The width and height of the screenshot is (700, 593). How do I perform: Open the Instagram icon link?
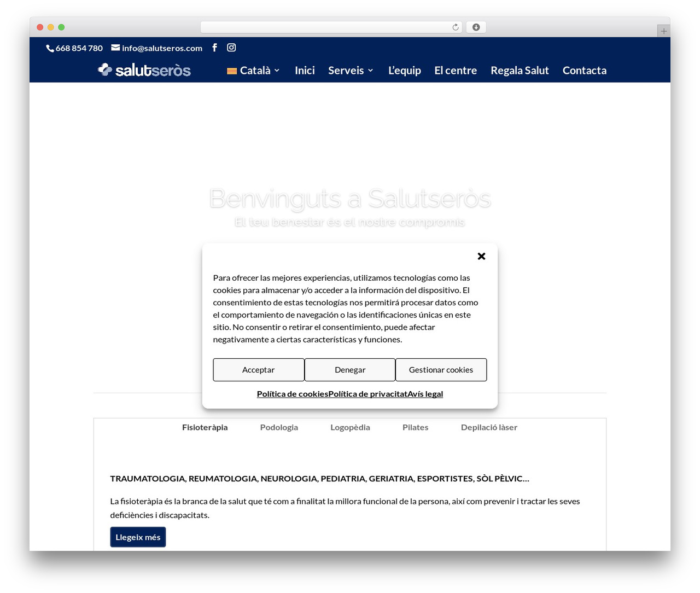(231, 48)
